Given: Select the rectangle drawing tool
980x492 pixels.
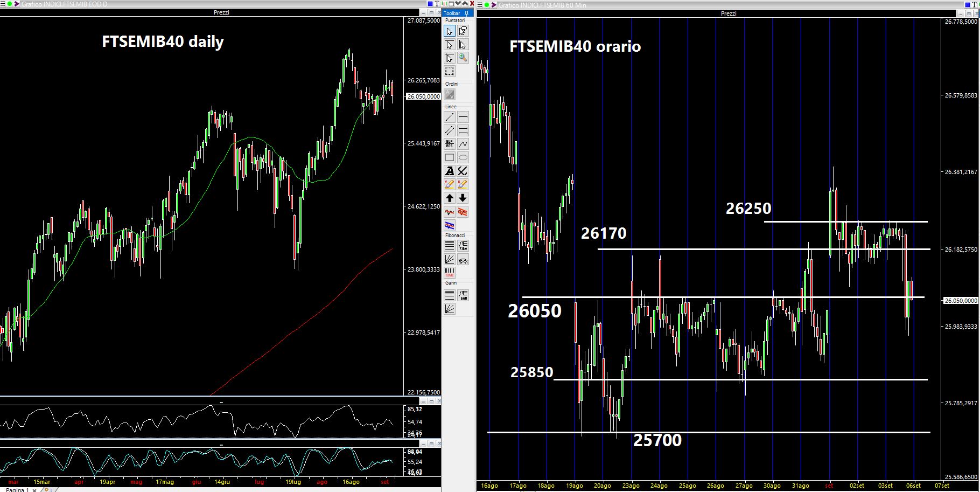Looking at the screenshot, I should coord(450,157).
